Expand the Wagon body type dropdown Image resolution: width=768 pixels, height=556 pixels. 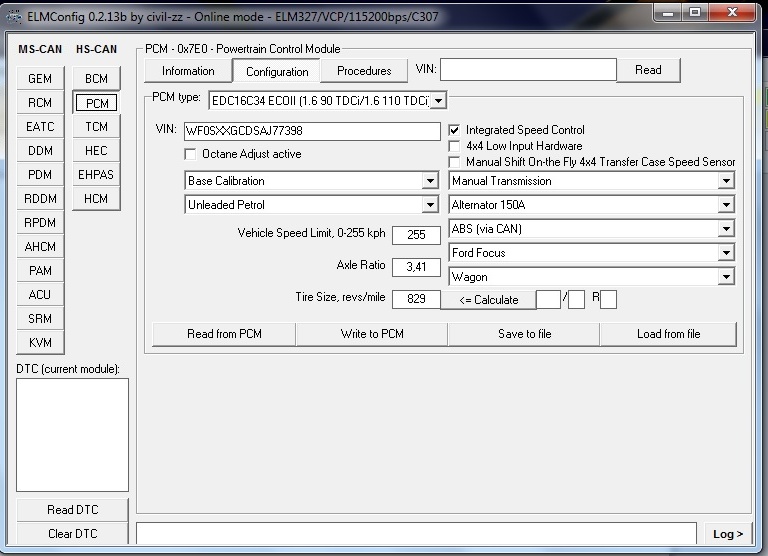(726, 277)
